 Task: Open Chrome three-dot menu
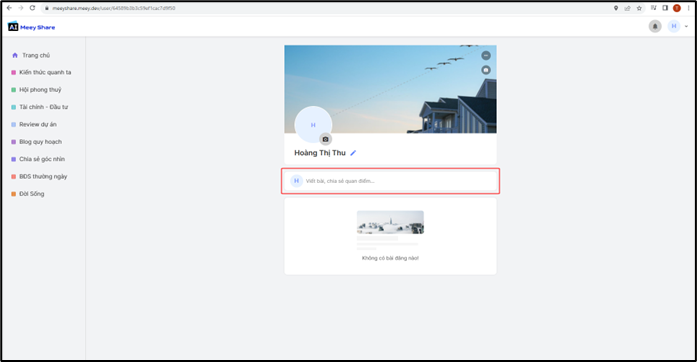688,8
